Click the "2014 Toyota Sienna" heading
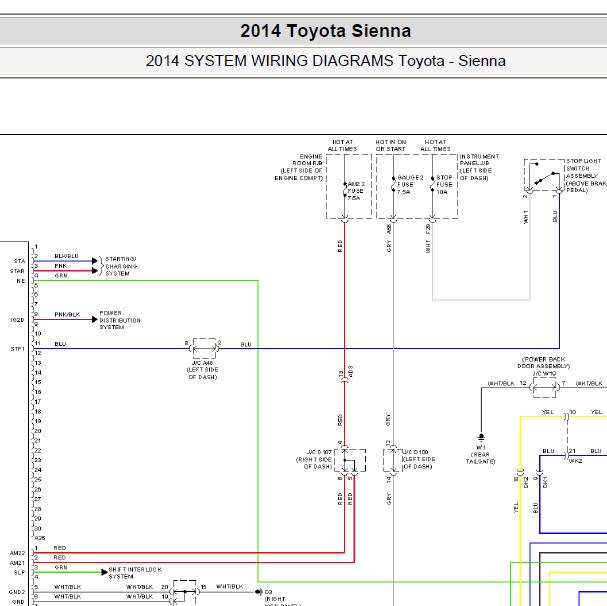Viewport: 607px width, 606px height. point(326,31)
